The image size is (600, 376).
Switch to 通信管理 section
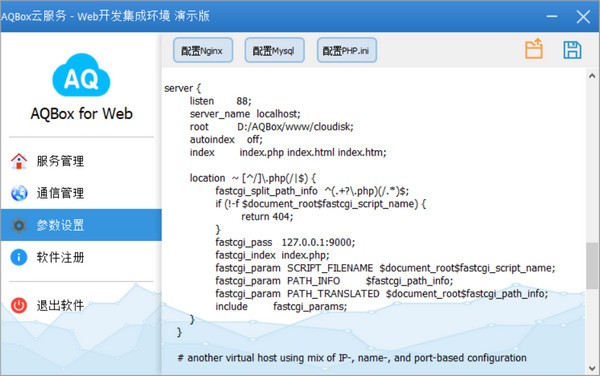coord(81,193)
